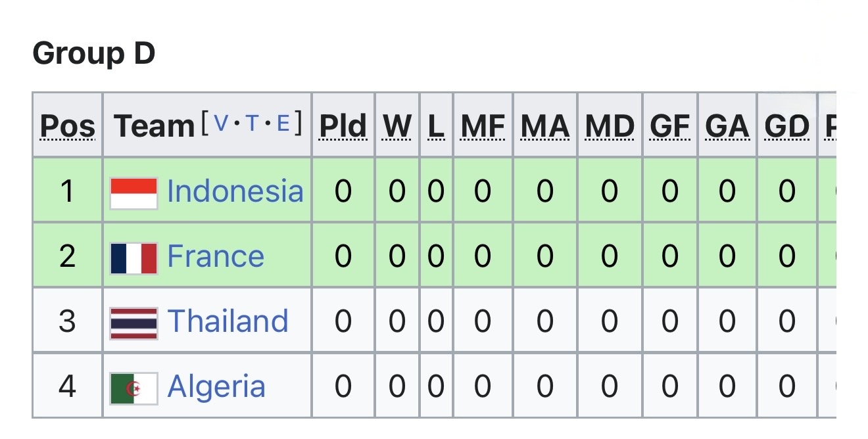868x439 pixels.
Task: Click the Indonesia flag icon
Action: [x=133, y=193]
